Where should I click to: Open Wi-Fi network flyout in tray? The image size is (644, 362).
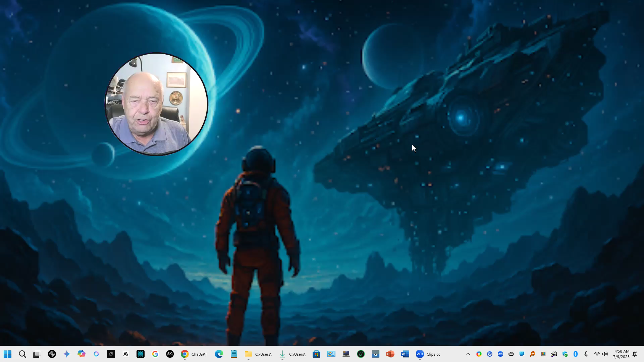click(597, 354)
